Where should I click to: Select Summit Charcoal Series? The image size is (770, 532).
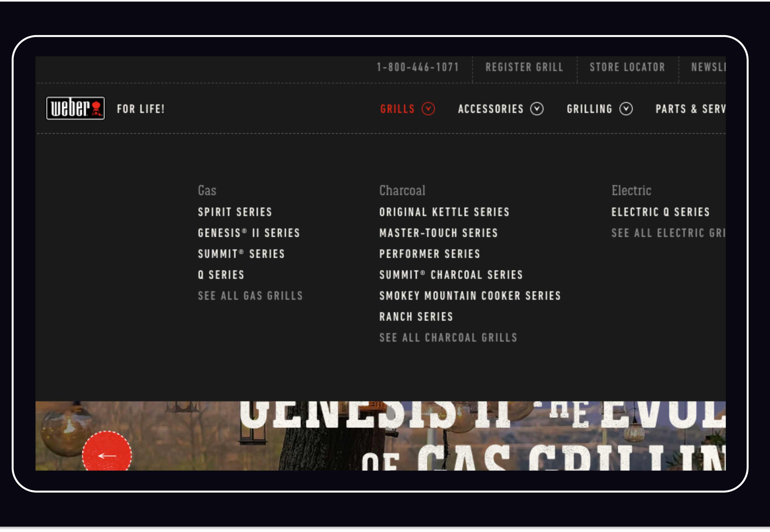point(451,275)
